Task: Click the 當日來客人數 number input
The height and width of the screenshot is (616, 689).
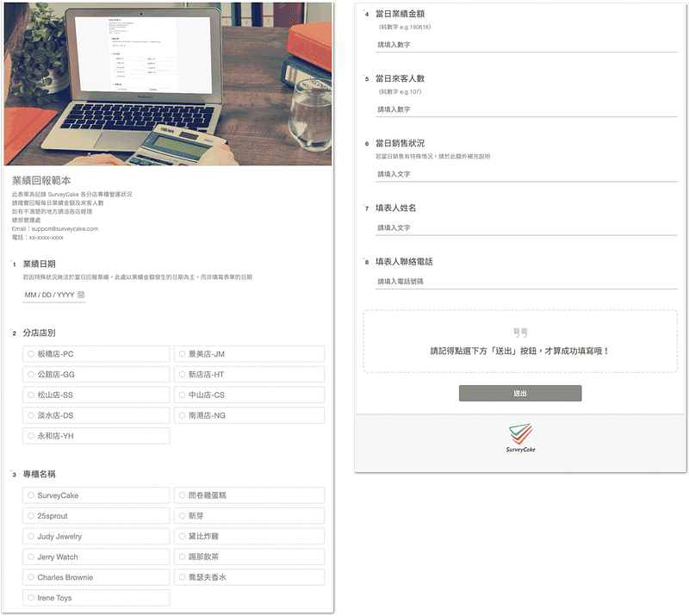Action: [x=526, y=109]
